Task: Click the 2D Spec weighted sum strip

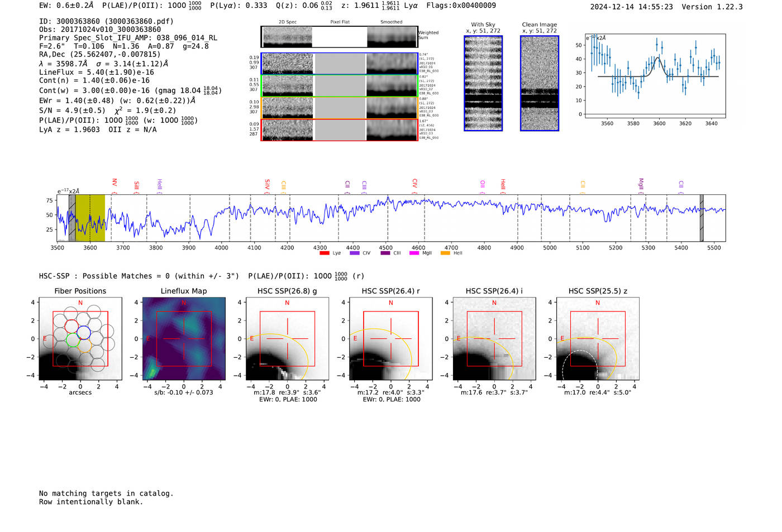Action: coord(340,37)
